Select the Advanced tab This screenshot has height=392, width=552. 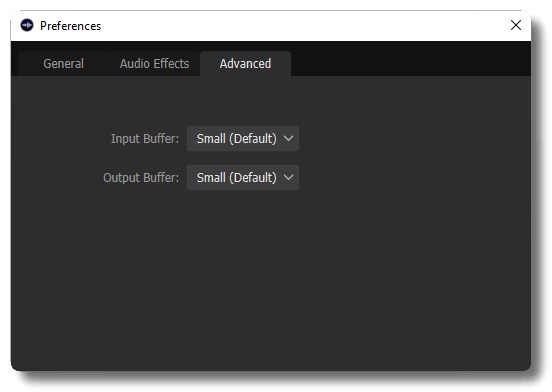point(245,64)
